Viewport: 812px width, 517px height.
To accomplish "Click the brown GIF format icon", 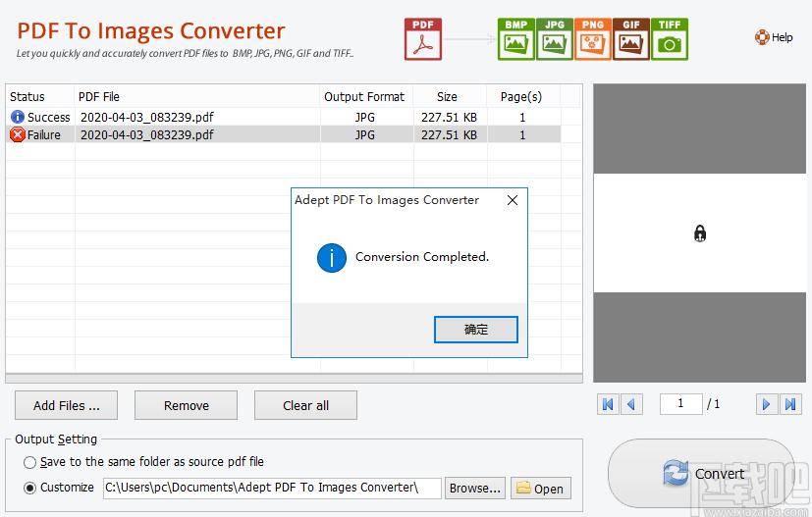I will coord(630,39).
